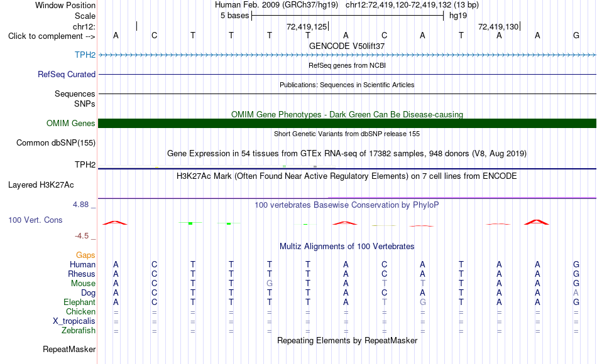Click H3K27Ac Mark ENCODE title
Viewport: 597px width, 364px height.
coord(347,176)
